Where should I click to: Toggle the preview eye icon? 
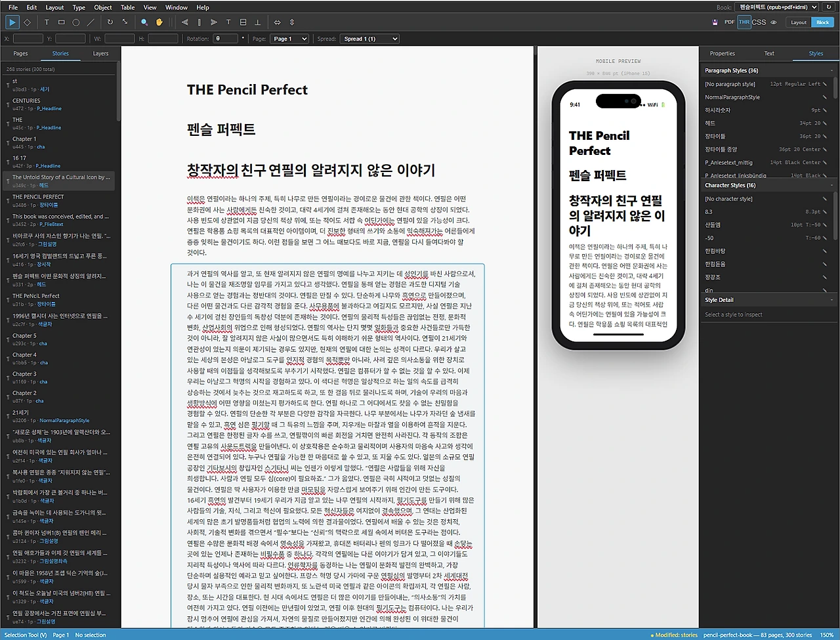click(774, 22)
